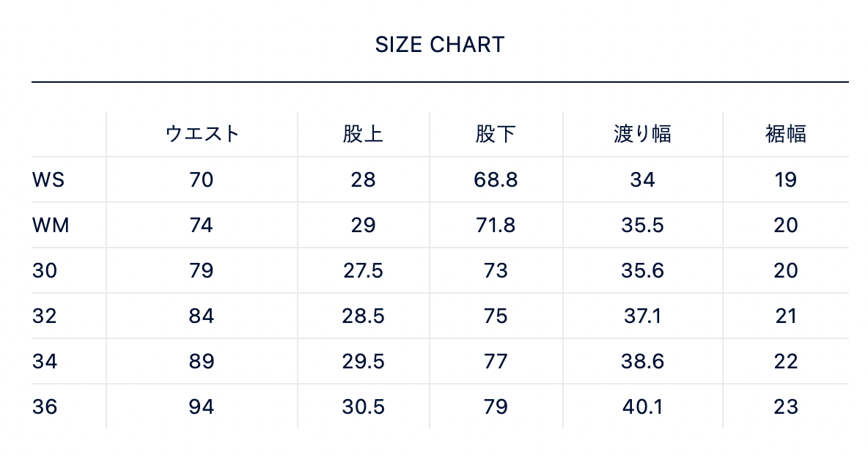
Task: Select the WM inseam value 71.8
Action: 496,225
